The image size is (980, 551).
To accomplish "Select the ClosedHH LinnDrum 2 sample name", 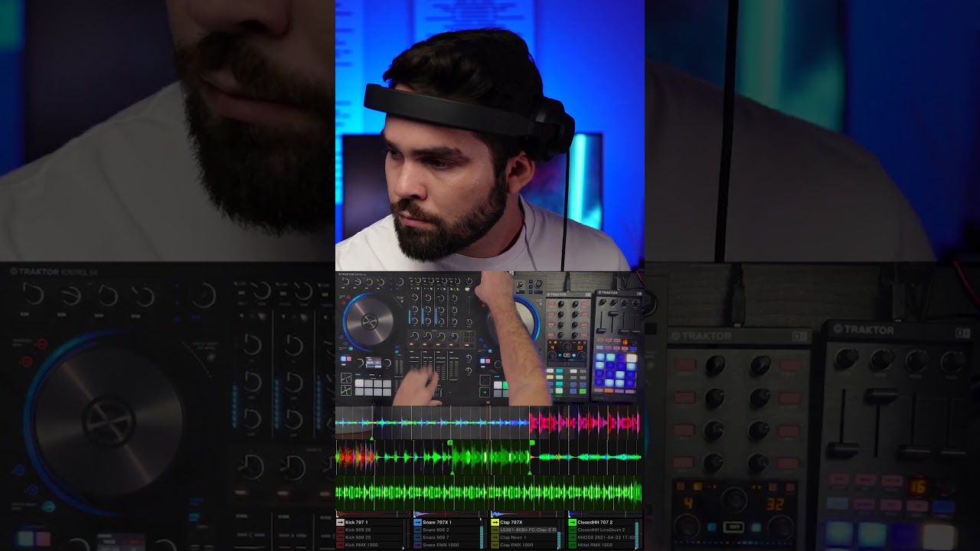I will coord(601,530).
